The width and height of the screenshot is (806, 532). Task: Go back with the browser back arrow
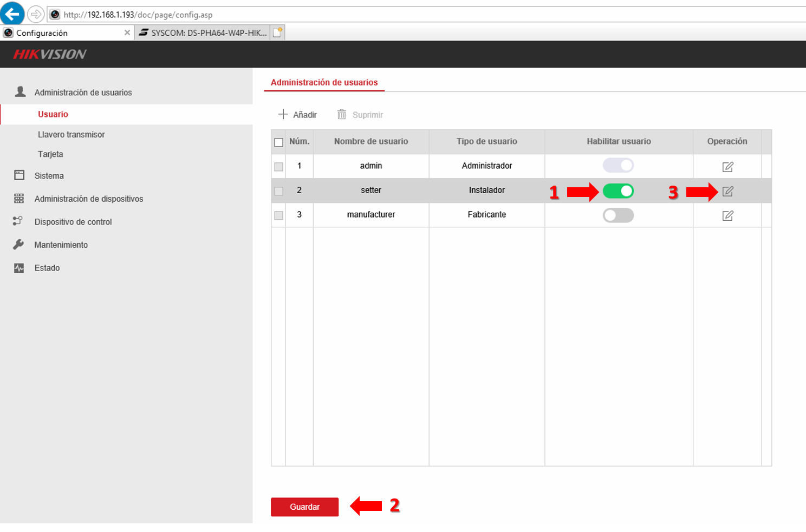coord(12,14)
